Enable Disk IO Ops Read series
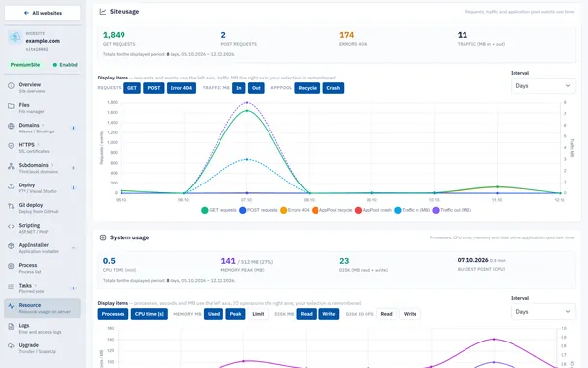Viewport: 588px width, 368px height. [x=387, y=314]
